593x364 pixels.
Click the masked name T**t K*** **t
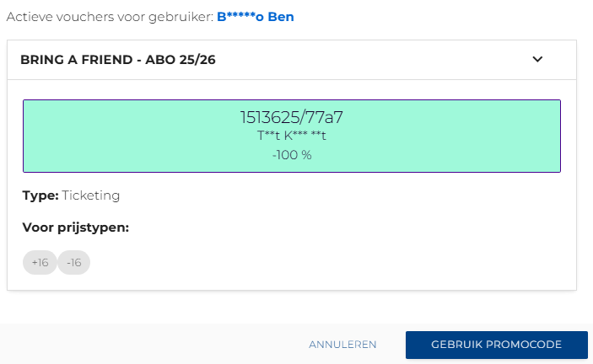[x=292, y=136]
